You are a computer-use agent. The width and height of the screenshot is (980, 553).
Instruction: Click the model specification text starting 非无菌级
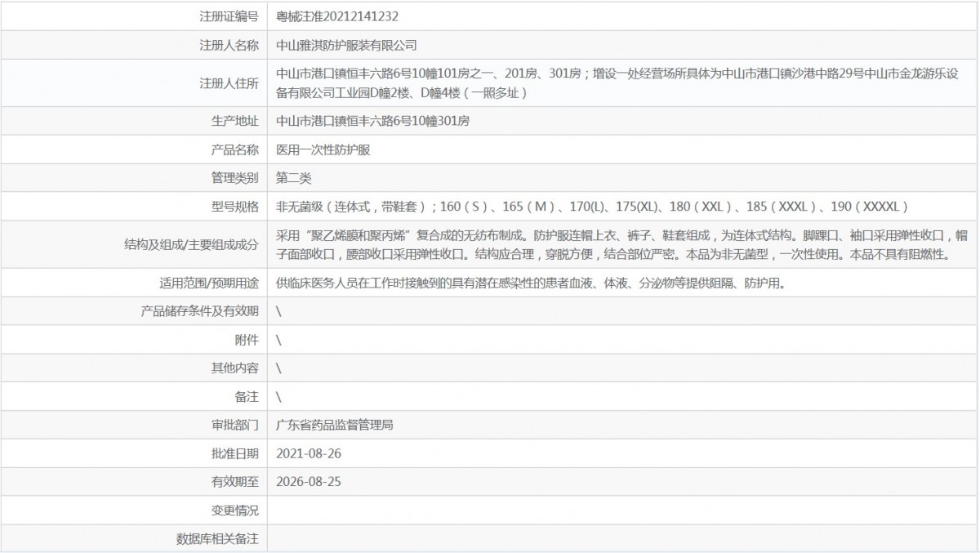[592, 206]
